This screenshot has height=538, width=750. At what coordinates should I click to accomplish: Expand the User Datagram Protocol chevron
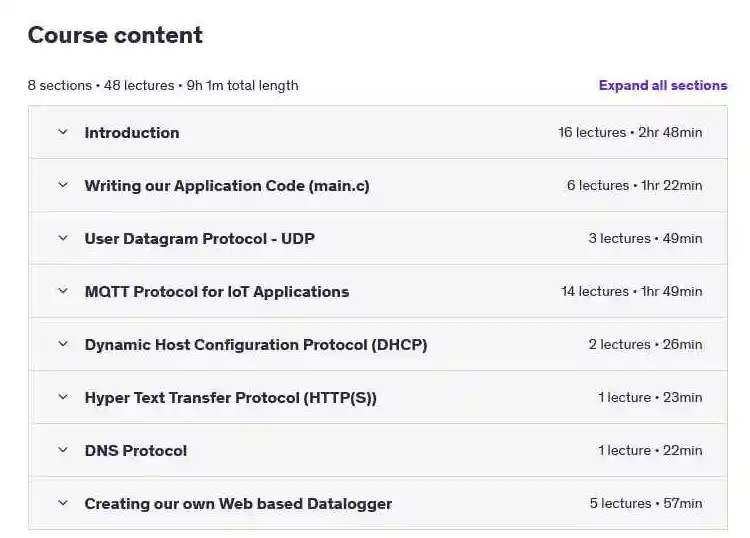tap(63, 238)
